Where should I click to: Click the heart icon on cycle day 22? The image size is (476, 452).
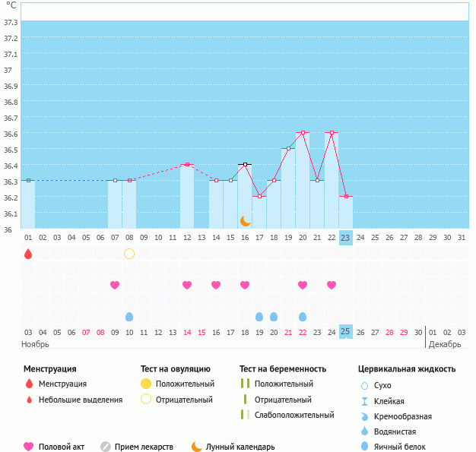332,285
